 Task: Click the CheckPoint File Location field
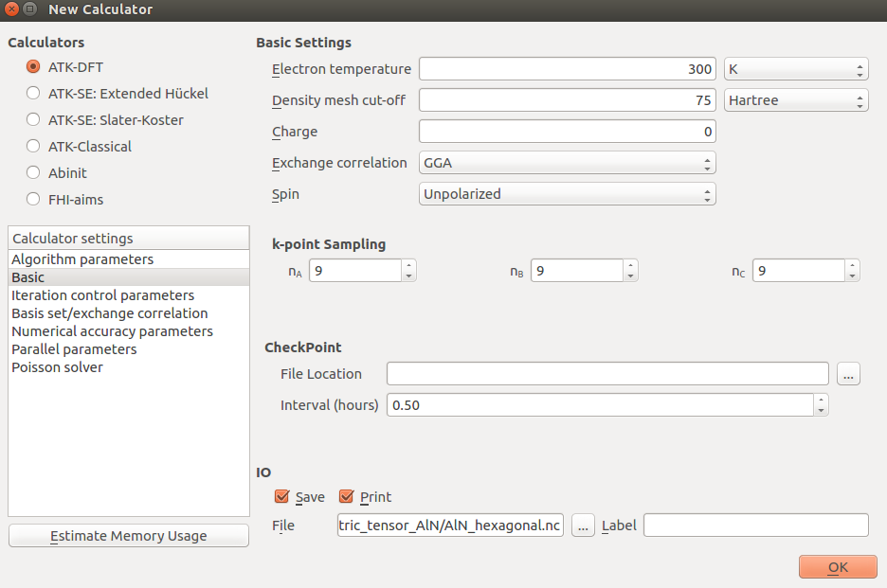[x=607, y=374]
